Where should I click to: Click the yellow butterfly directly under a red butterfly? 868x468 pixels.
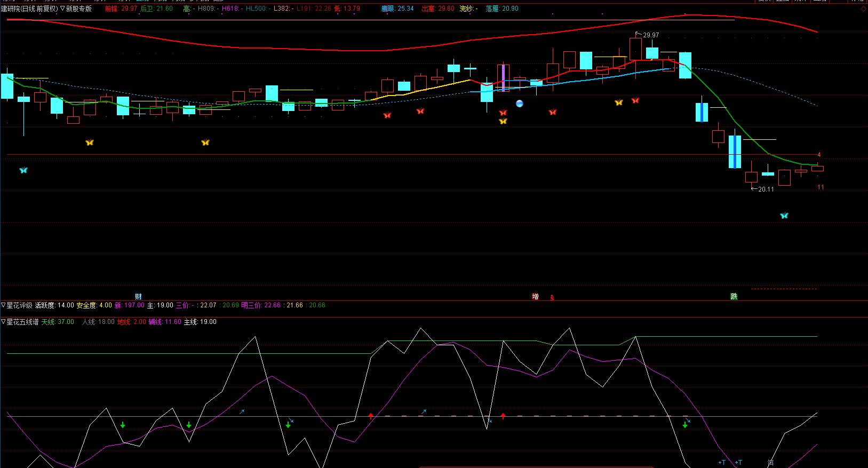503,121
